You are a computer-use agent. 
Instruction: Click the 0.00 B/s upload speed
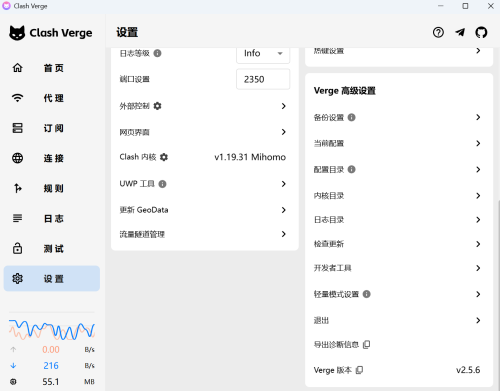(51, 350)
